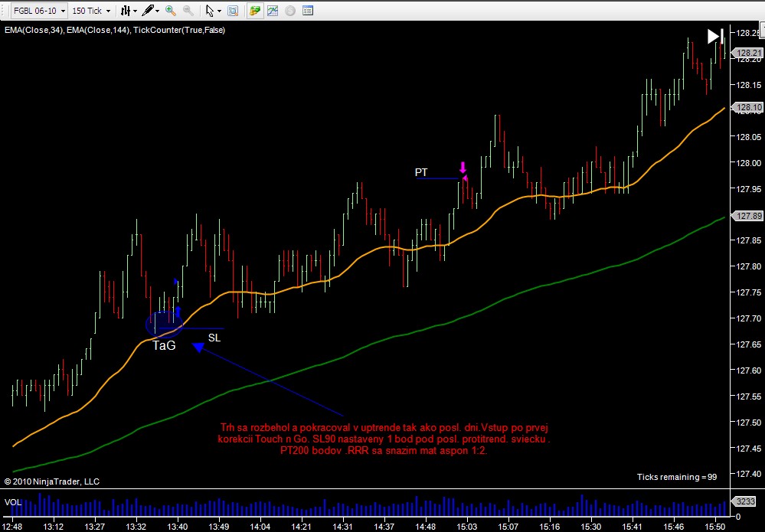The image size is (765, 532).
Task: Click the Ticks remaining = 99 text
Action: [x=677, y=477]
